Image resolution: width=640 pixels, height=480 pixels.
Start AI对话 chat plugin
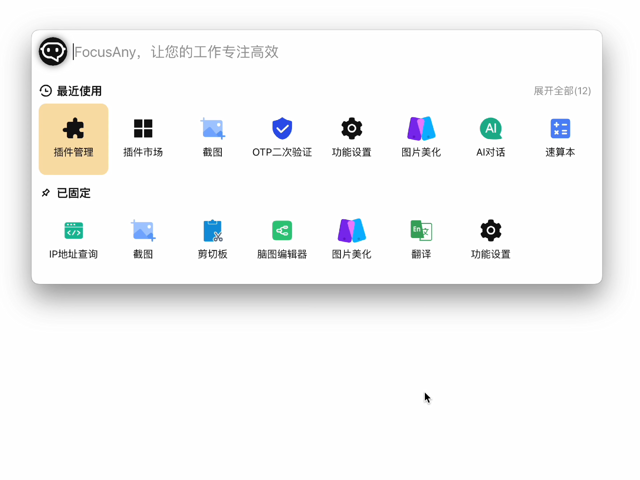pos(491,139)
